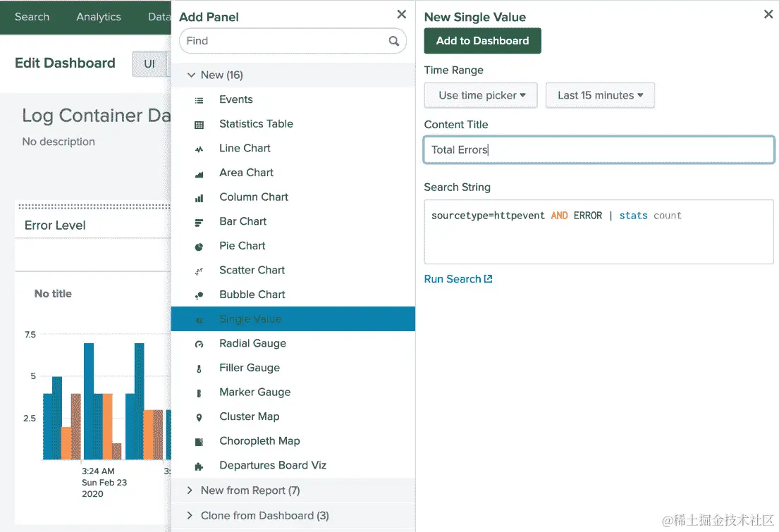The height and width of the screenshot is (532, 779).
Task: Open the Search menu in top bar
Action: (32, 17)
